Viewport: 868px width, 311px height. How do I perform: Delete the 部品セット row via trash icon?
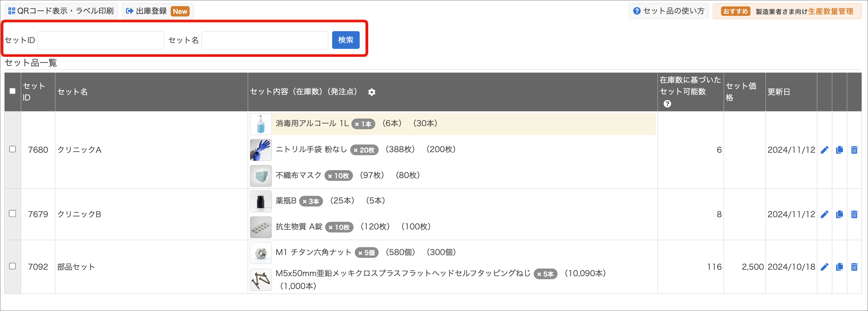click(855, 267)
